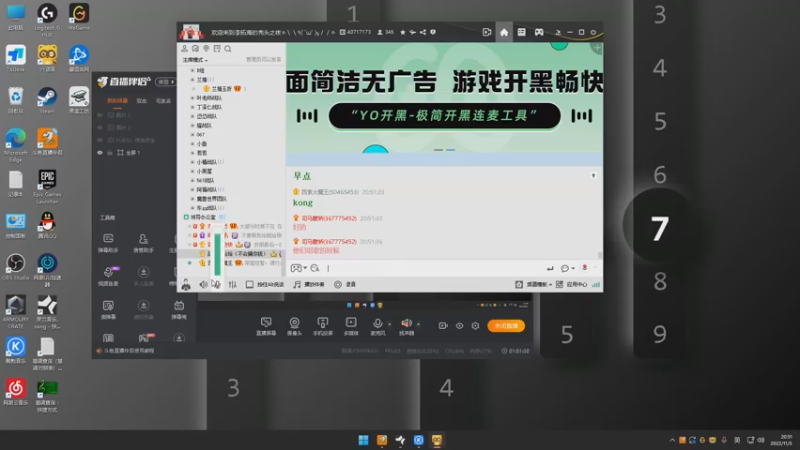Viewport: 800px width, 450px height.
Task: Click the second carousel dot on the banner
Action: pos(451,150)
